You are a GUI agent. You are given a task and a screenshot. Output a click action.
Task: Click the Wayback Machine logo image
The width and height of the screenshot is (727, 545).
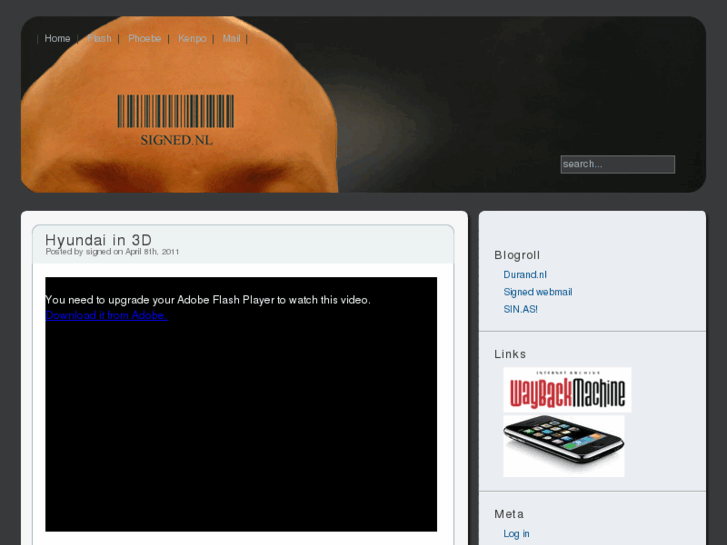[568, 390]
